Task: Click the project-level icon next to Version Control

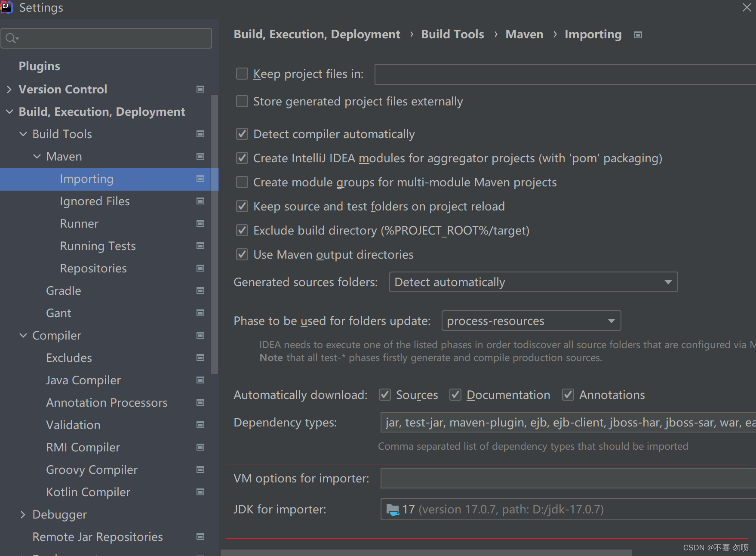Action: pos(200,89)
